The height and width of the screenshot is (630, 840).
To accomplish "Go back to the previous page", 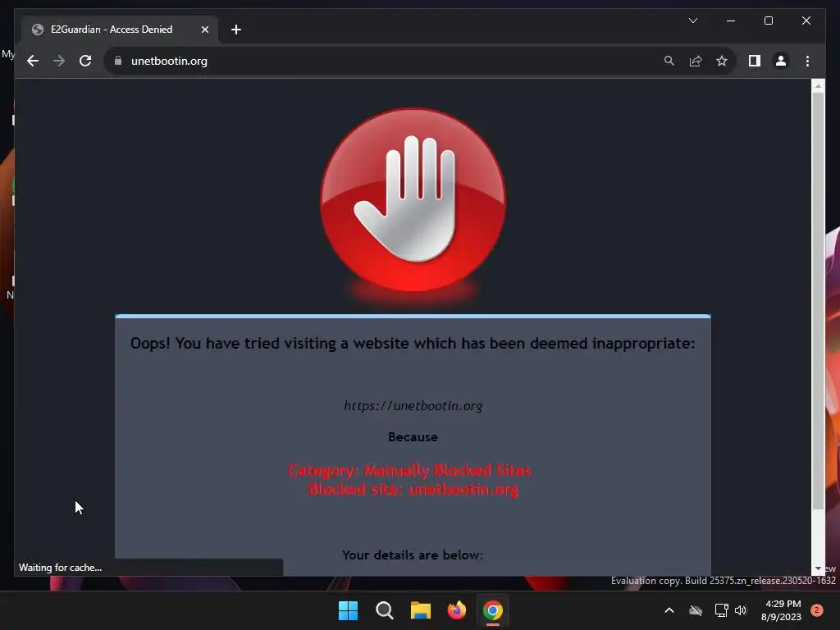I will (x=33, y=61).
